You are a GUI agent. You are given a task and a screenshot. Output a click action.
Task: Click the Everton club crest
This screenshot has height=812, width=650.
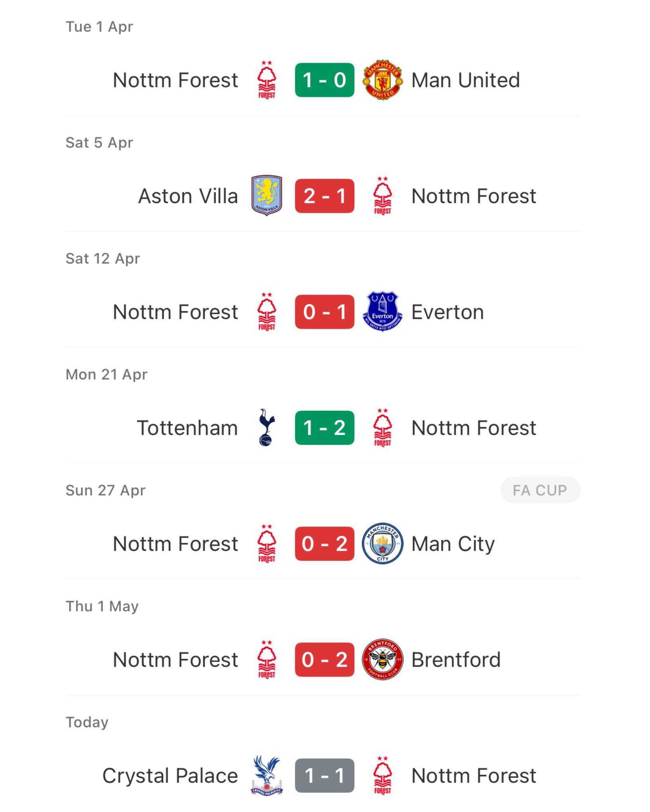tap(382, 312)
